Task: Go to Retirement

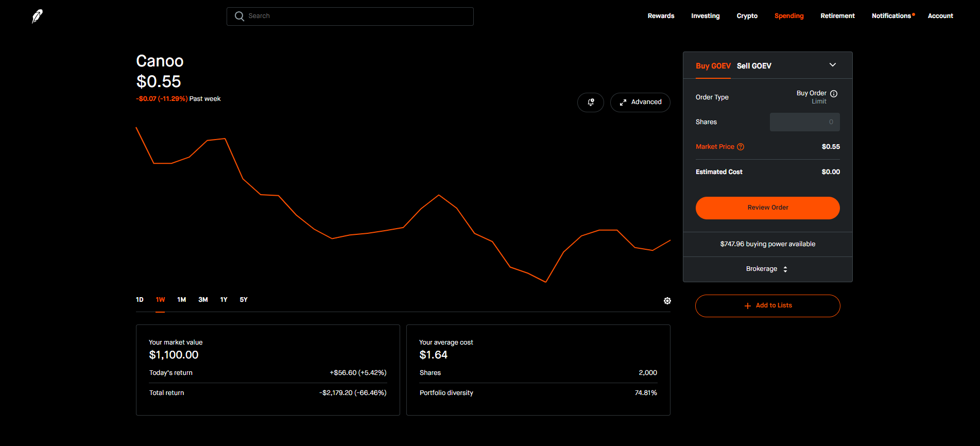Action: point(837,16)
